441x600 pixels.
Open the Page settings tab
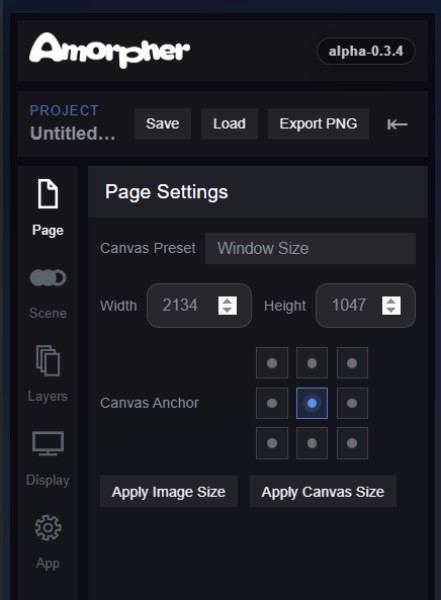point(48,209)
